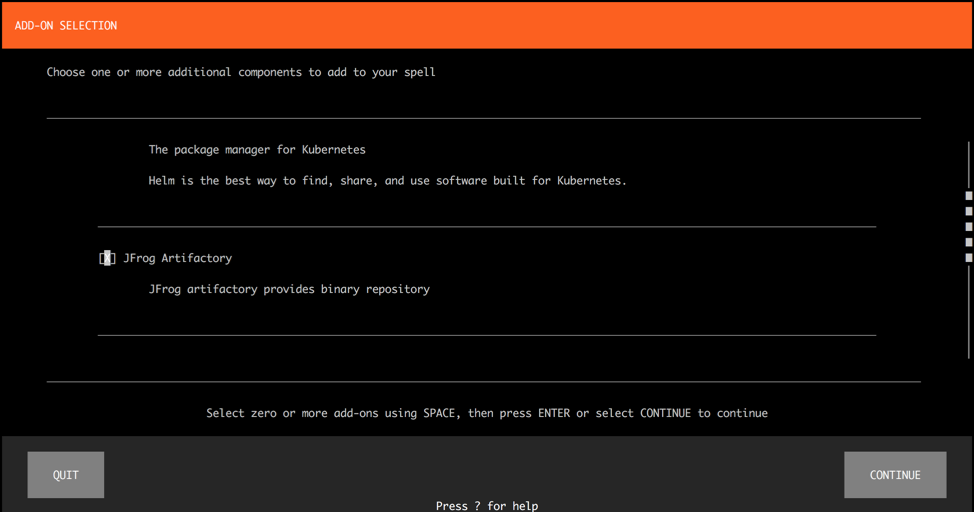Click the add-on list scrollbar

[968, 250]
